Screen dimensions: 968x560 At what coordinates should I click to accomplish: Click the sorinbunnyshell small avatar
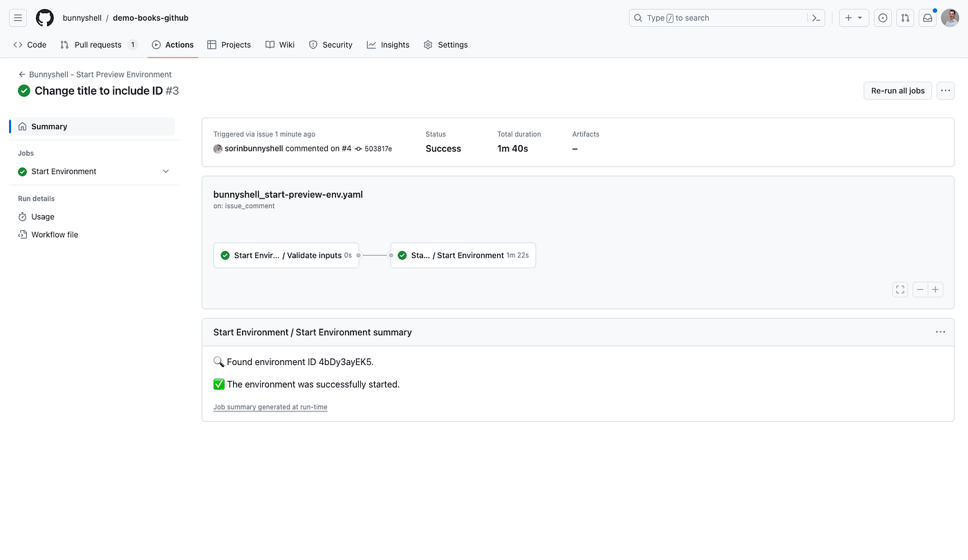[x=218, y=149]
